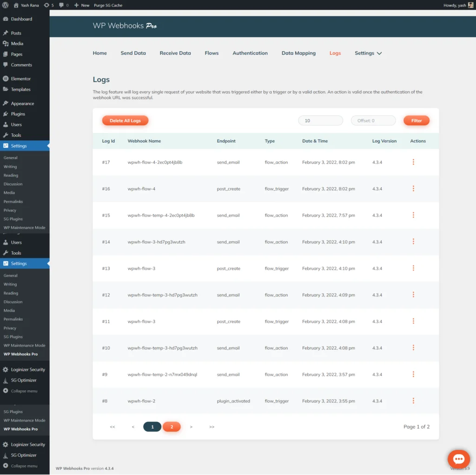Jump to last page with >> arrow
The width and height of the screenshot is (476, 475).
pyautogui.click(x=212, y=427)
